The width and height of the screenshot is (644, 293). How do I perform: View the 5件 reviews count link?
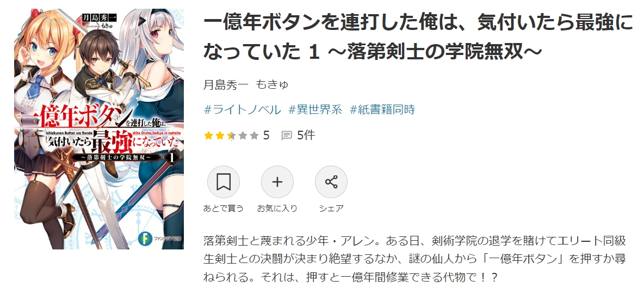pyautogui.click(x=306, y=136)
